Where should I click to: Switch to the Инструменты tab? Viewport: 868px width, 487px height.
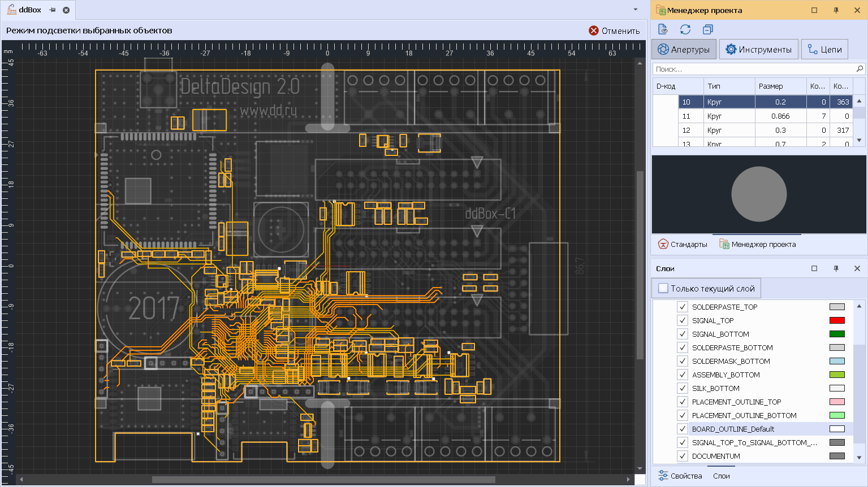[759, 49]
